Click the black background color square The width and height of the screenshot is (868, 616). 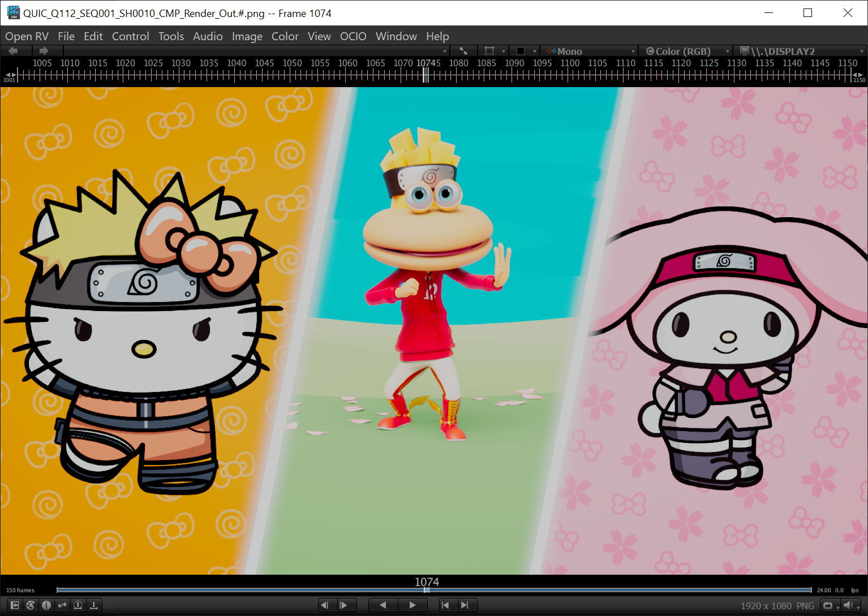pos(521,51)
